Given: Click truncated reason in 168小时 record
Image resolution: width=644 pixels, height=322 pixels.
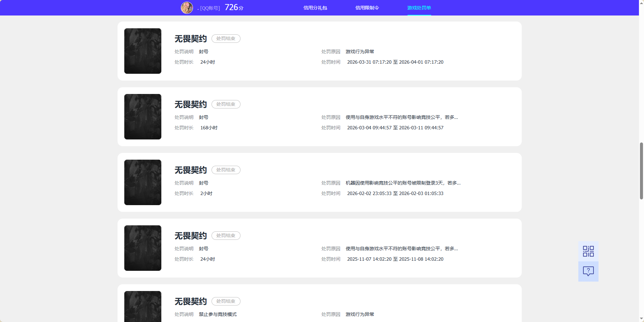Looking at the screenshot, I should (x=402, y=117).
